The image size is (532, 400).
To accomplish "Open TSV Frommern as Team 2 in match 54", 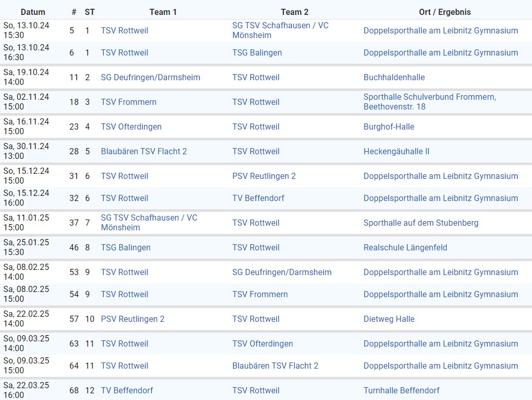I will tap(260, 295).
